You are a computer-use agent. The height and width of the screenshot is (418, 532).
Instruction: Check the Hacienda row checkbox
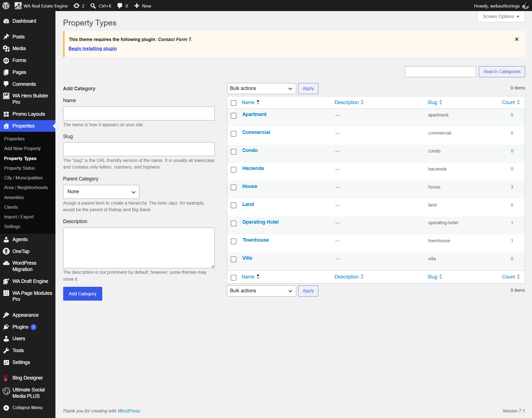[x=234, y=170]
